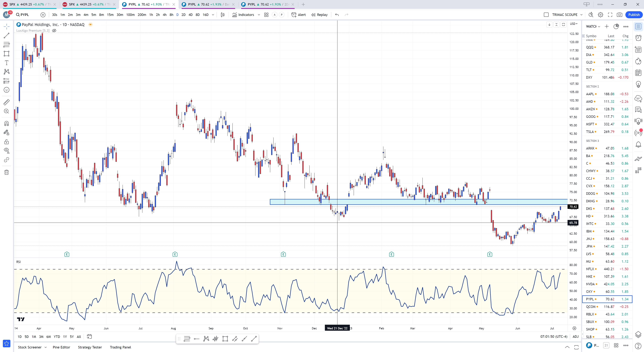This screenshot has width=644, height=352.
Task: Take a chart snapshot with camera icon
Action: 619,15
